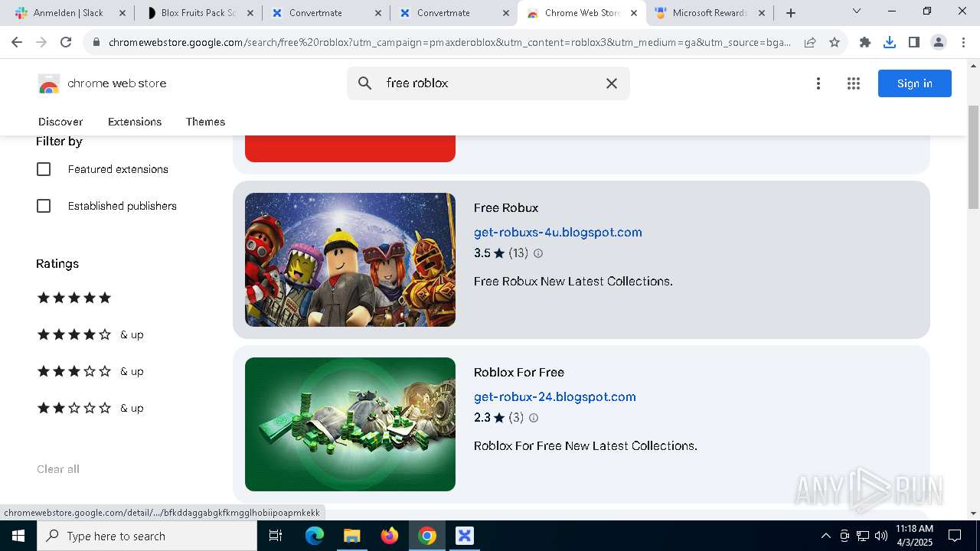Open the taskbar clock showing 11:18 AM
This screenshot has height=551, width=980.
tap(914, 536)
